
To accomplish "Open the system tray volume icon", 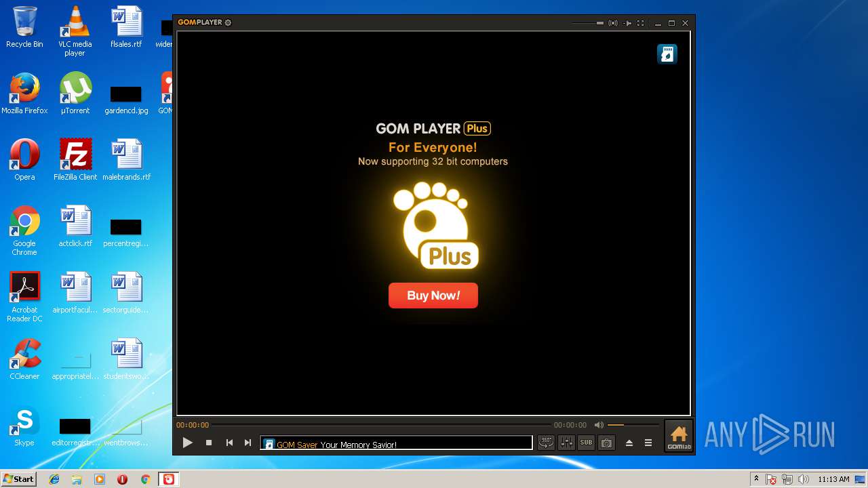I will pos(804,479).
